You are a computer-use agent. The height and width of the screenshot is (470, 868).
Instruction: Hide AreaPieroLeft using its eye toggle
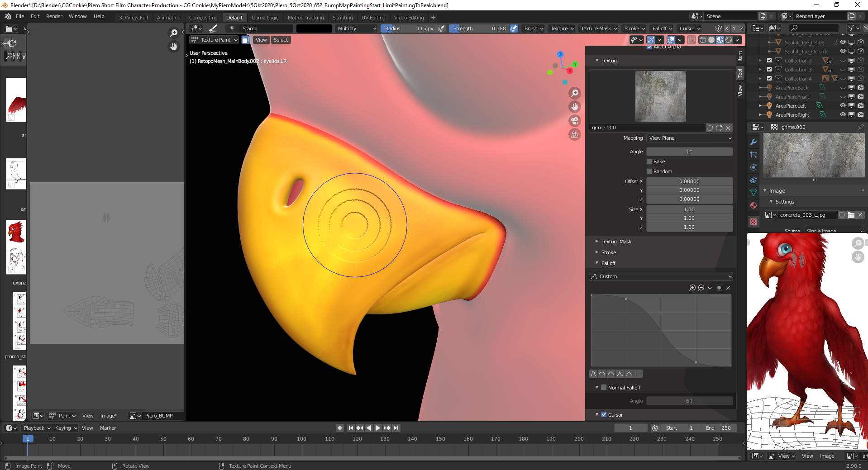point(843,105)
